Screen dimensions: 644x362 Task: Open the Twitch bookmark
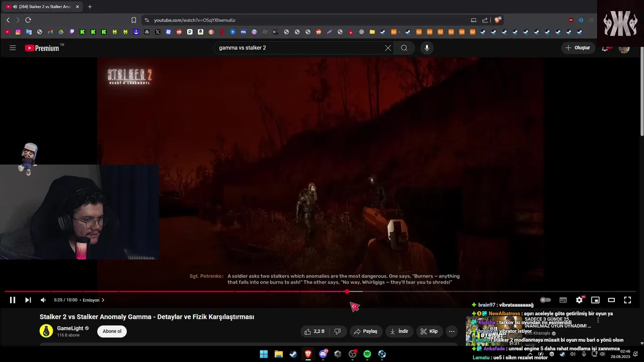72,32
